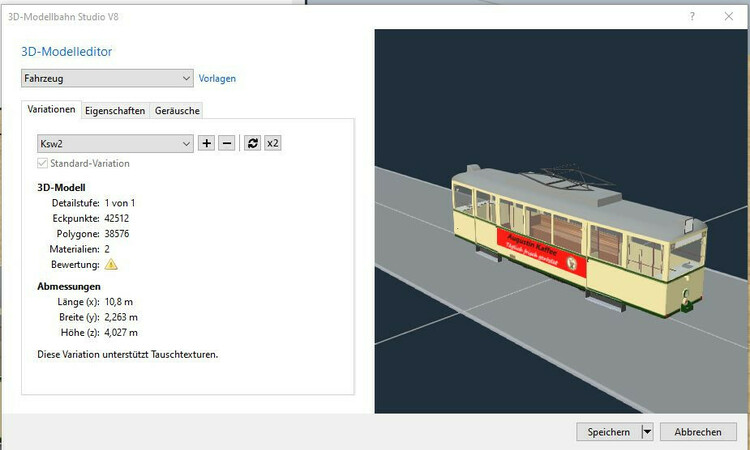750x450 pixels.
Task: Expand the Ksw2 variation dropdown
Action: click(115, 143)
